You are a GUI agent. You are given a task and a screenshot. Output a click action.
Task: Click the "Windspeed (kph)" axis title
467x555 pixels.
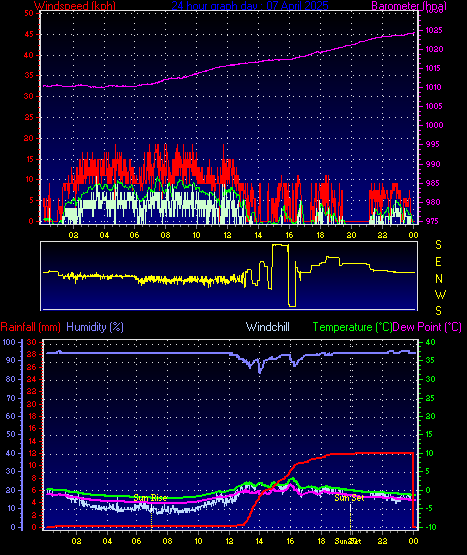pos(75,6)
